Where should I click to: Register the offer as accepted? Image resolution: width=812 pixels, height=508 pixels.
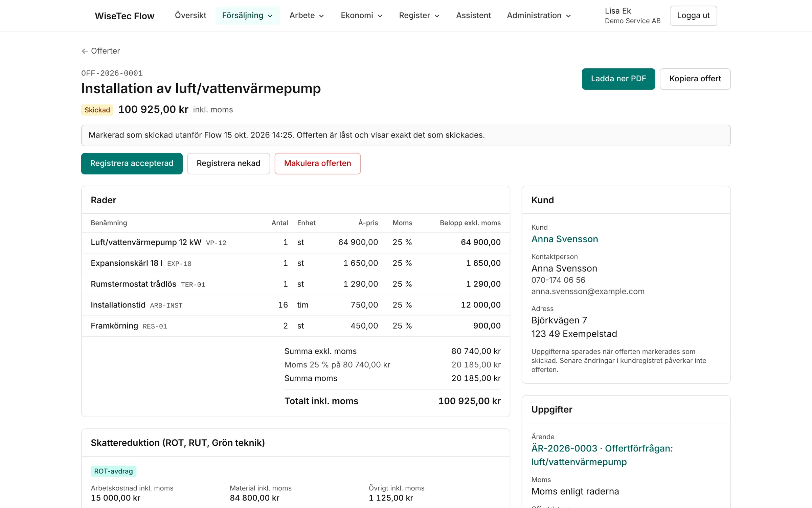click(x=132, y=164)
